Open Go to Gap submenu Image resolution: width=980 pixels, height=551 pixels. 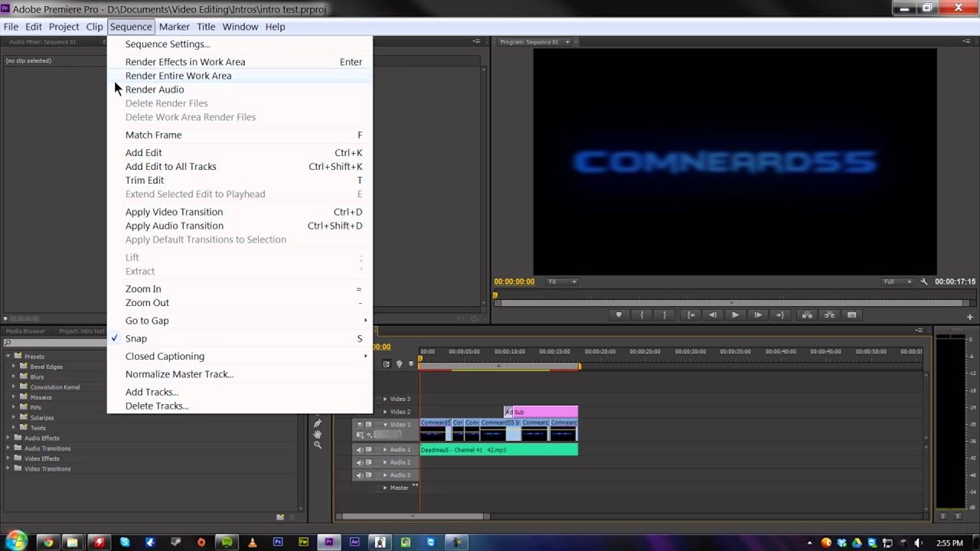pyautogui.click(x=240, y=321)
